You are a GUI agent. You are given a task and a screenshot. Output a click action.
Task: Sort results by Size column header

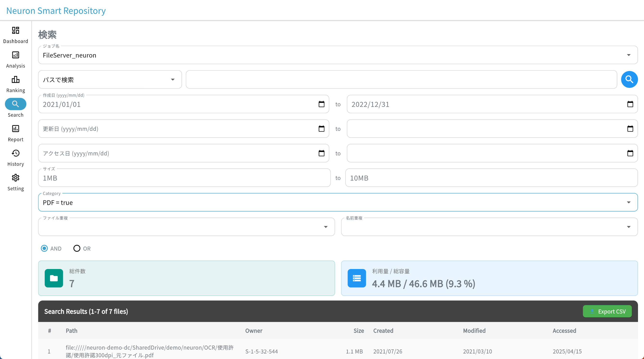(x=359, y=330)
